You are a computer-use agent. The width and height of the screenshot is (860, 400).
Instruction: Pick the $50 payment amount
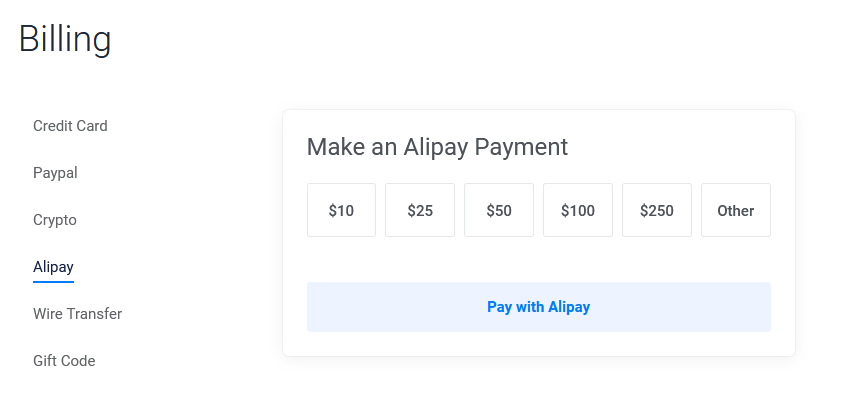499,210
